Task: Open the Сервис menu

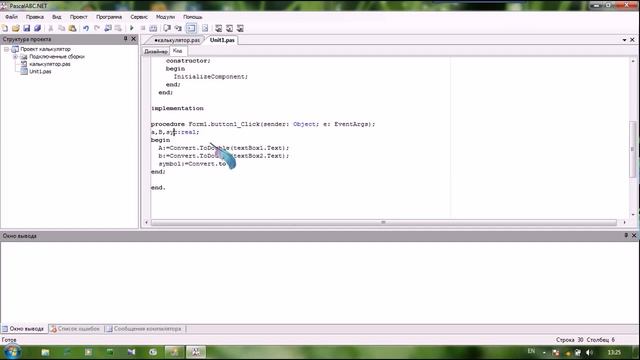Action: click(139, 17)
